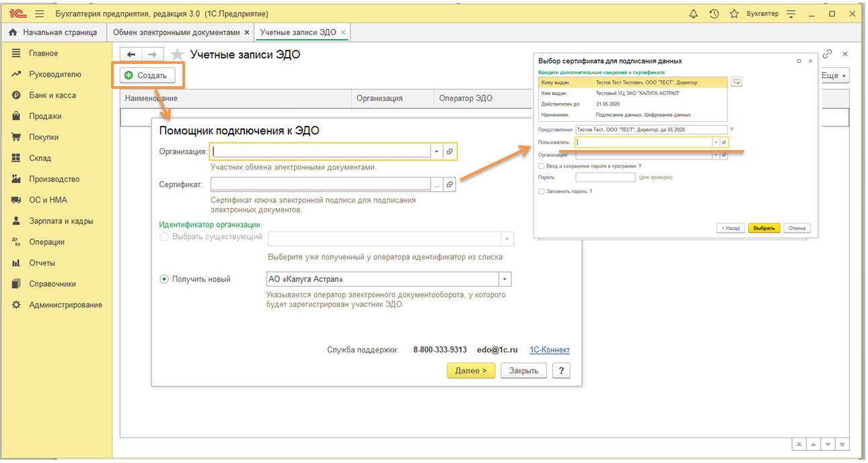Image resolution: width=868 pixels, height=463 pixels.
Task: Expand the АО «Калуга Астрал» operator dropdown
Action: tap(505, 279)
